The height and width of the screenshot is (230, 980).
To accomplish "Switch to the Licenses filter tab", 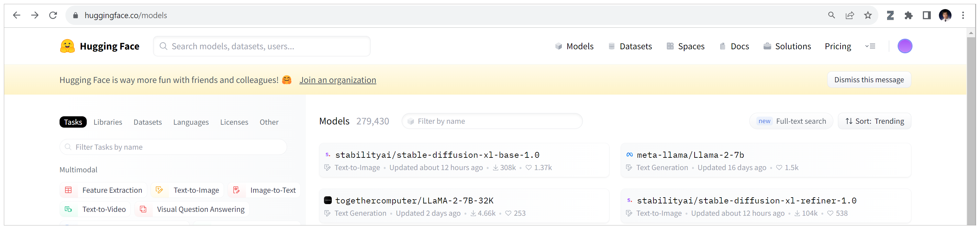I will tap(234, 122).
